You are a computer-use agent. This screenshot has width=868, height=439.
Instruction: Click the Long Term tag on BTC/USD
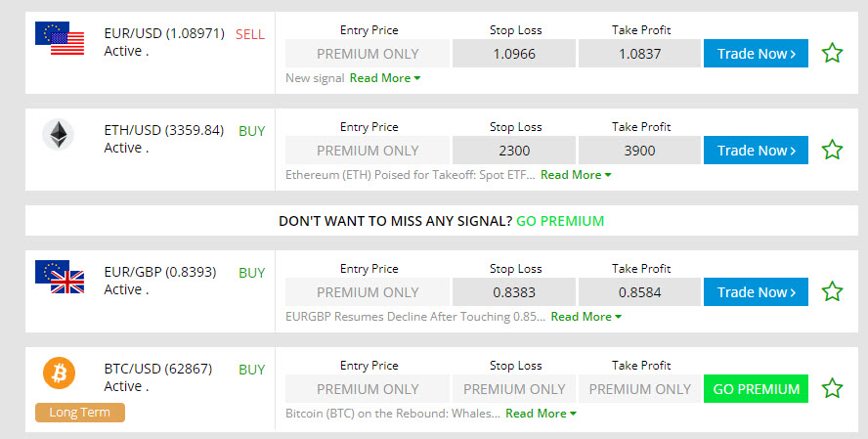(x=80, y=413)
